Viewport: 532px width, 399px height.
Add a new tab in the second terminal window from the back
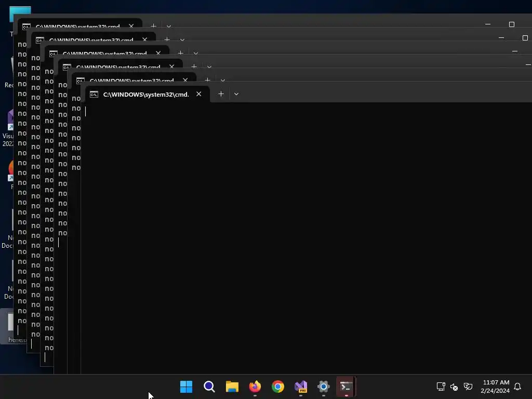(167, 39)
